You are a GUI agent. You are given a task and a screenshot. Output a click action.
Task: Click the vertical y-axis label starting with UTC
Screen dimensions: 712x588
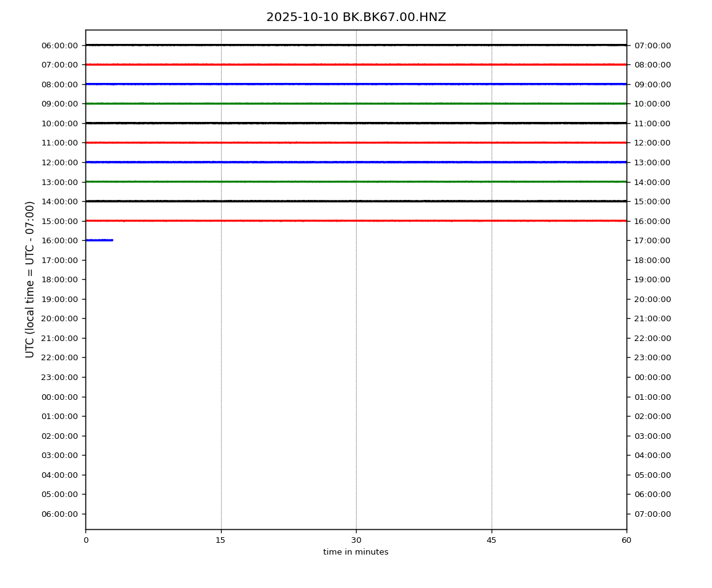pyautogui.click(x=30, y=279)
